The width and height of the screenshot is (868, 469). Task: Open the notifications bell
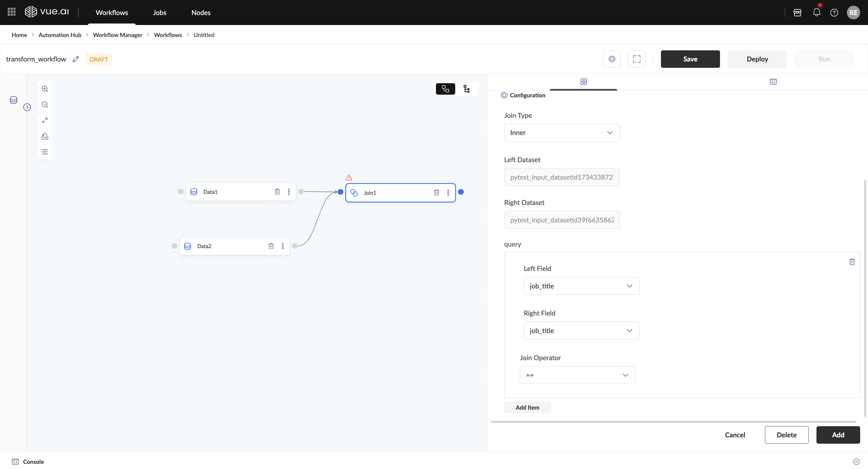[816, 12]
